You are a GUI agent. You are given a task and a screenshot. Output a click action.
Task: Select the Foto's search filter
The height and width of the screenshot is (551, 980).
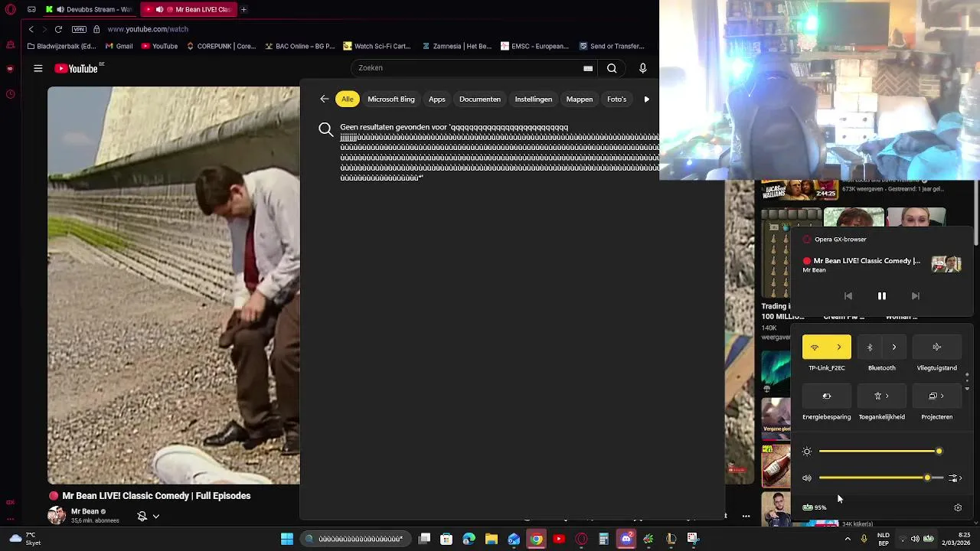pos(616,99)
